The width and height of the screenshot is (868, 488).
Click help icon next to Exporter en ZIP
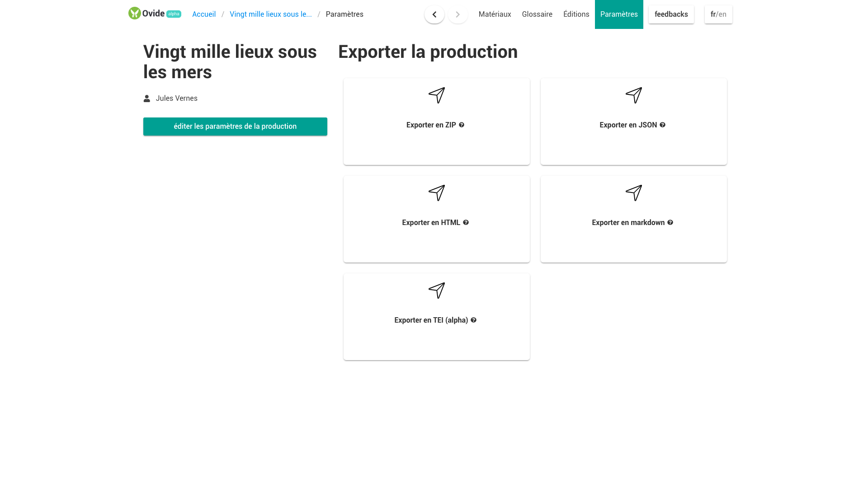pos(462,125)
